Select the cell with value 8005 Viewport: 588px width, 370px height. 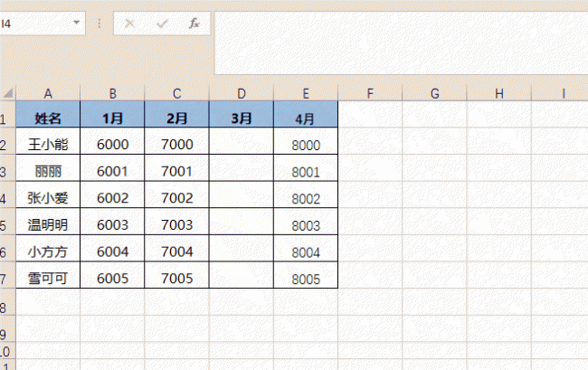[x=306, y=275]
